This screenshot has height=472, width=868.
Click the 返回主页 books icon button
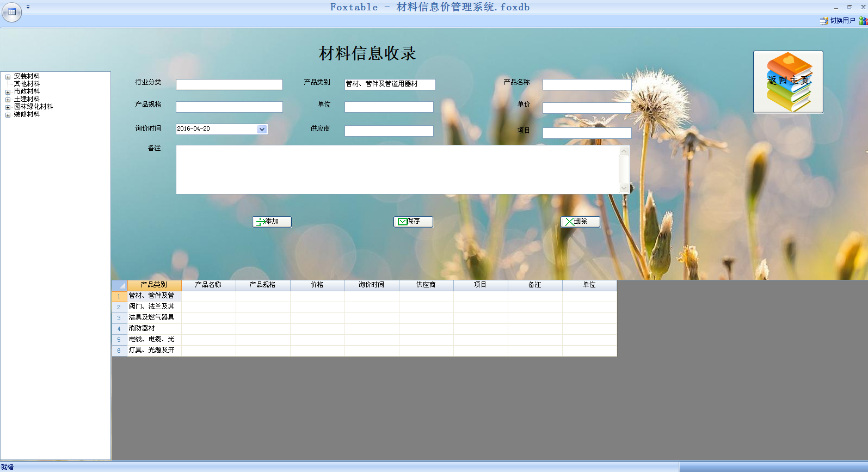pyautogui.click(x=787, y=82)
